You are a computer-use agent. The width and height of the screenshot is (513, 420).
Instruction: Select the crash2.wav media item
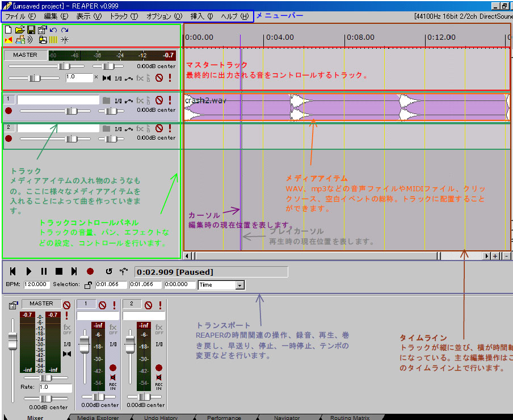347,108
